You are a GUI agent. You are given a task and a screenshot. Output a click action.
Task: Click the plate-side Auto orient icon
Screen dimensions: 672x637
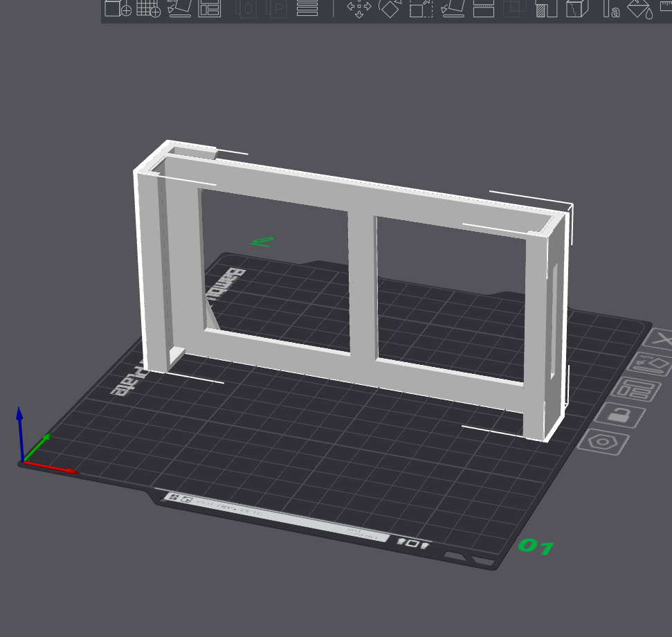[x=651, y=364]
